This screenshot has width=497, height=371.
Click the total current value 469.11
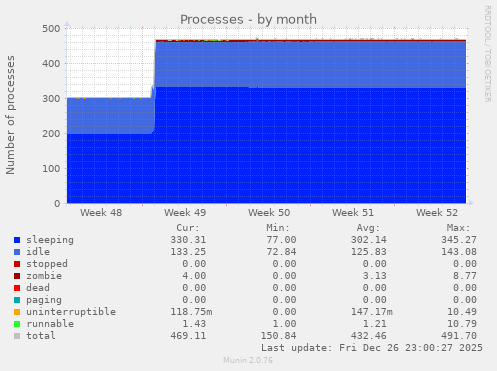click(188, 336)
